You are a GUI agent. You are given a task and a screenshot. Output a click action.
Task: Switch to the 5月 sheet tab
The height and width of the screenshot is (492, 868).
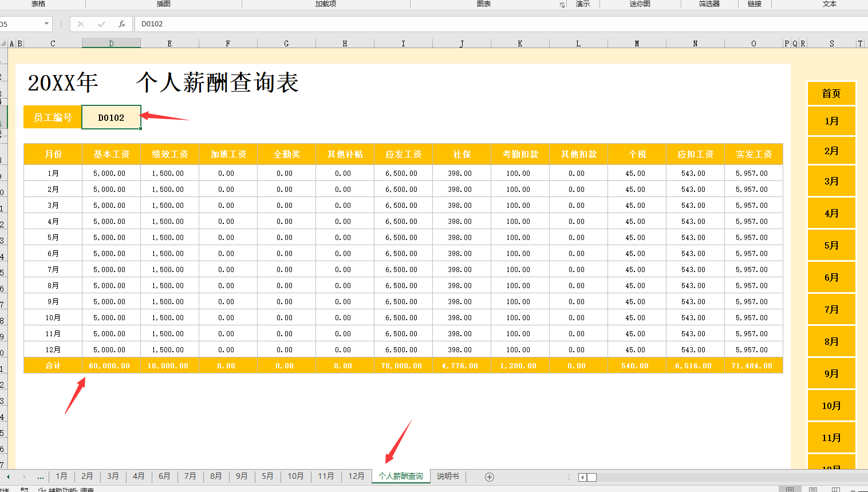(x=267, y=476)
